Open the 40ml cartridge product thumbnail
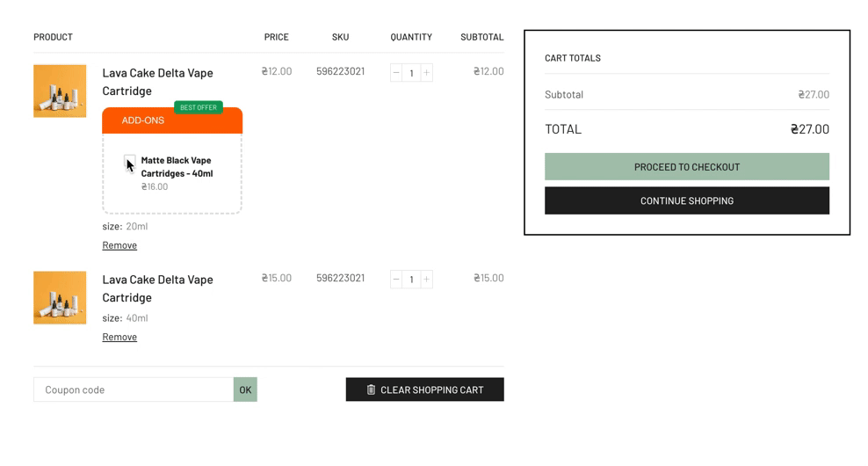This screenshot has height=466, width=868. click(x=60, y=297)
